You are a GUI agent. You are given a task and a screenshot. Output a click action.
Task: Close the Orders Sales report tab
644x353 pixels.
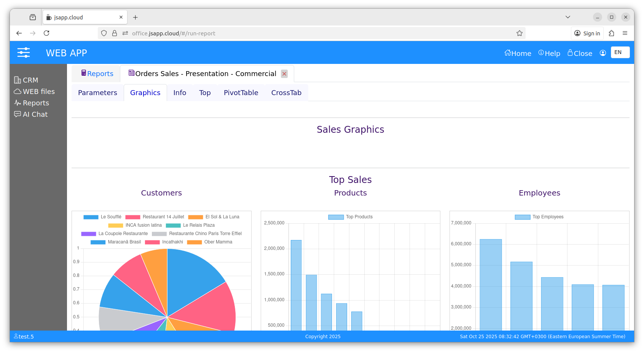(x=284, y=74)
